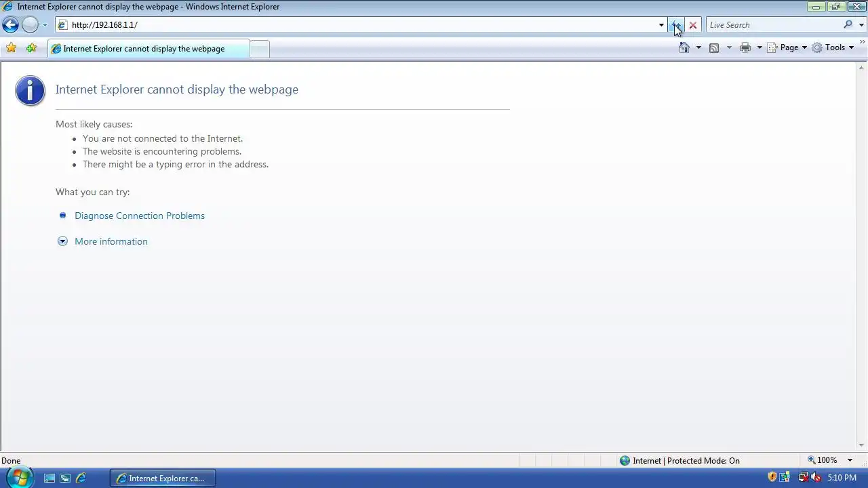Image resolution: width=868 pixels, height=488 pixels.
Task: Click 'Internet | Protected Mode: On' status text
Action: point(686,461)
